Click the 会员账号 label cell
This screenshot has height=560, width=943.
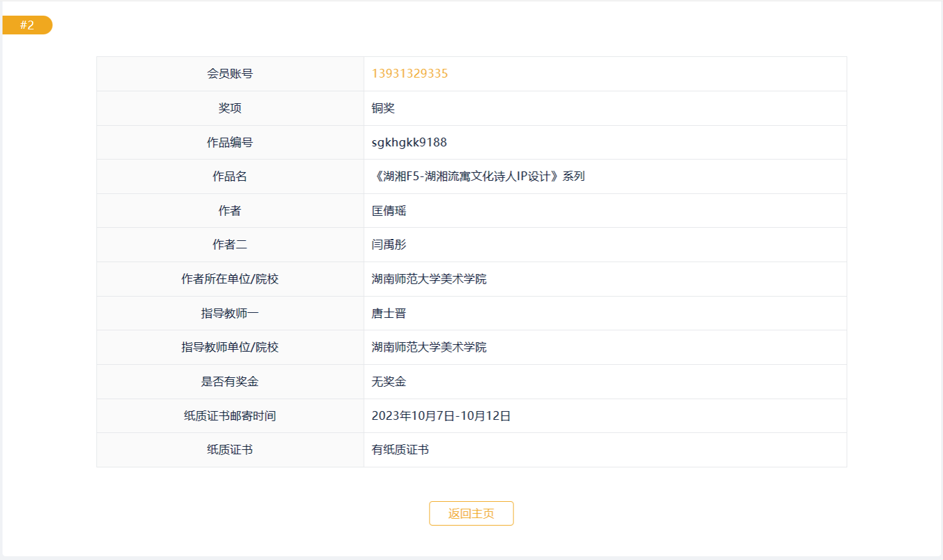[x=230, y=74]
